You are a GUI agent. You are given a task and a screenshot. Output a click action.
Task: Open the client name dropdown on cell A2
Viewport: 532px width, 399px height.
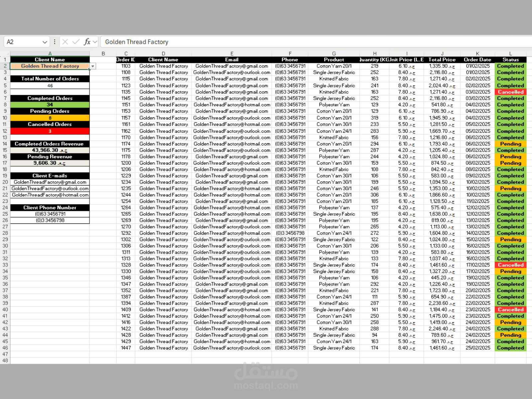point(92,66)
